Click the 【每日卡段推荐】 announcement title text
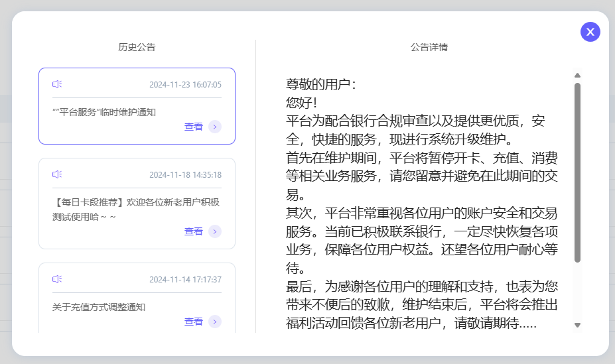Image resolution: width=615 pixels, height=364 pixels. click(x=136, y=210)
